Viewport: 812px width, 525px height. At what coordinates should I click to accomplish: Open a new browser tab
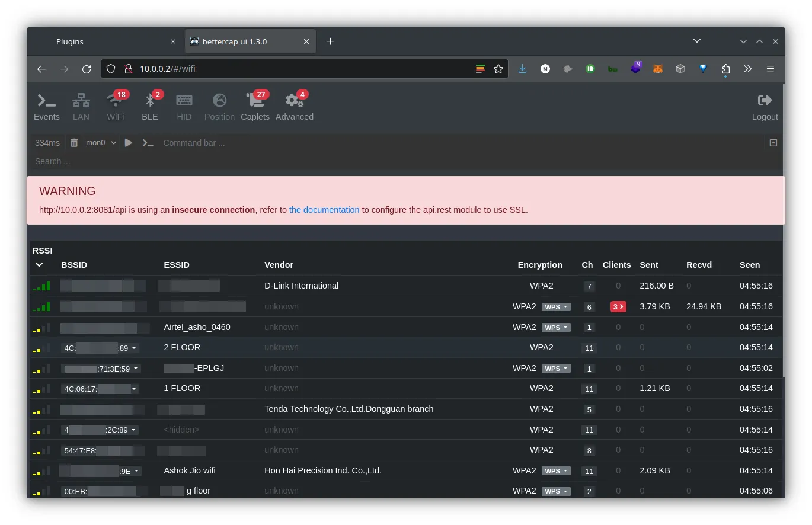tap(331, 41)
